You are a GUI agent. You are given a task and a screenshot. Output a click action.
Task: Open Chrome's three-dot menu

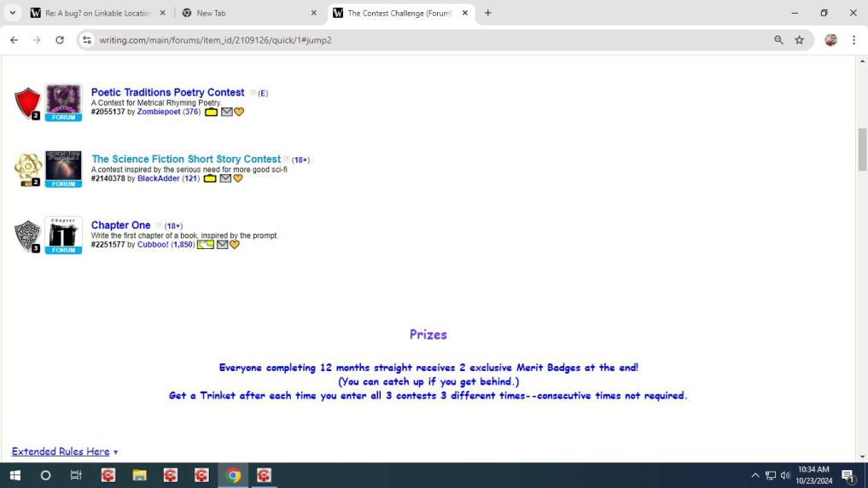[853, 40]
